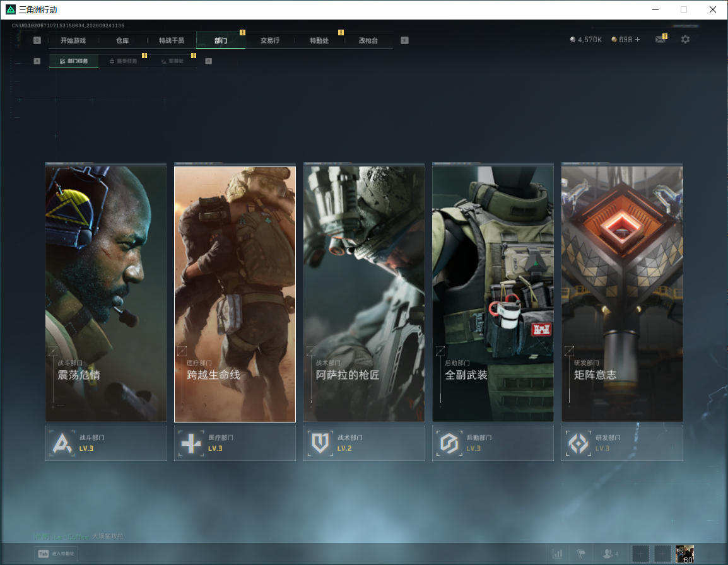Viewport: 728px width, 565px height.
Task: Click the 三角洲行动 title bar app icon
Action: point(10,9)
